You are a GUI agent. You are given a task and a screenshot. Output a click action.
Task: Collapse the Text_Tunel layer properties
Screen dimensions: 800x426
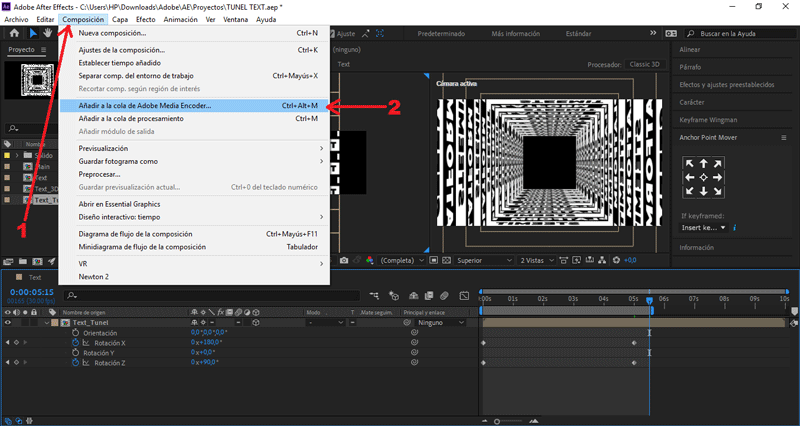click(x=46, y=323)
